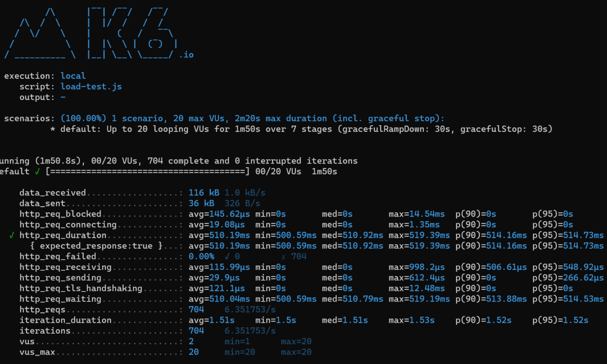Click the http_req_failed 0.00% value
Image resolution: width=607 pixels, height=364 pixels.
[x=202, y=256]
